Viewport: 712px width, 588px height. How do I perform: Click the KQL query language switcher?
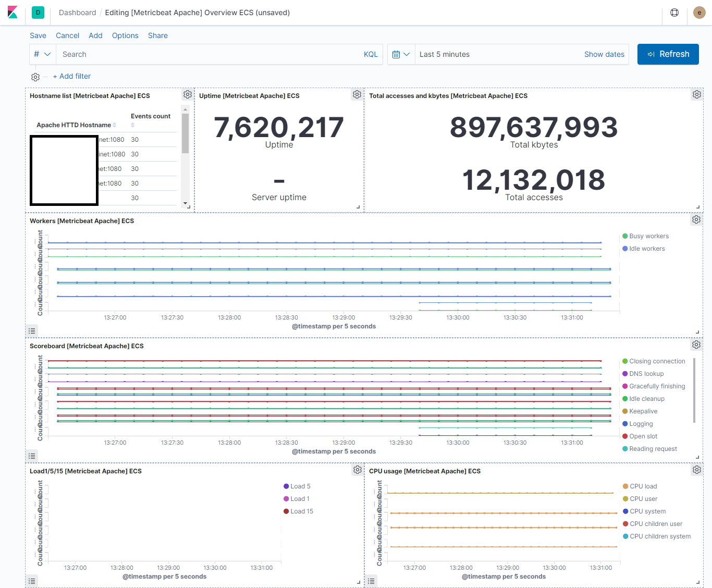point(371,54)
